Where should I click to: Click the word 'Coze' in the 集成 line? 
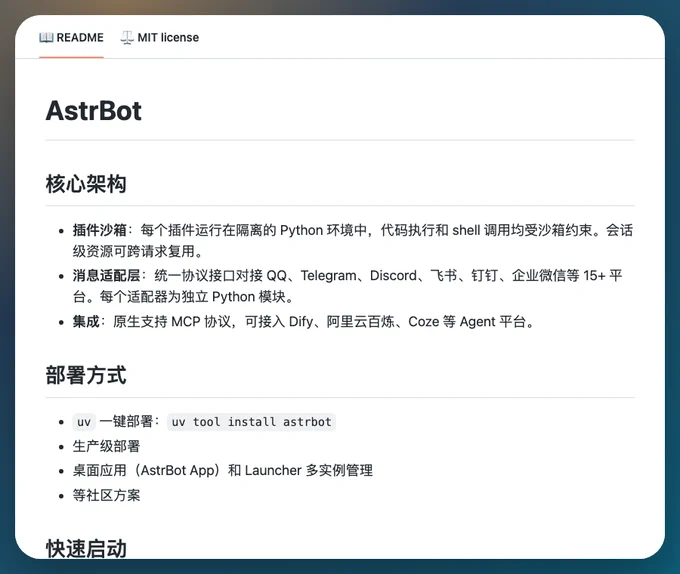click(424, 322)
